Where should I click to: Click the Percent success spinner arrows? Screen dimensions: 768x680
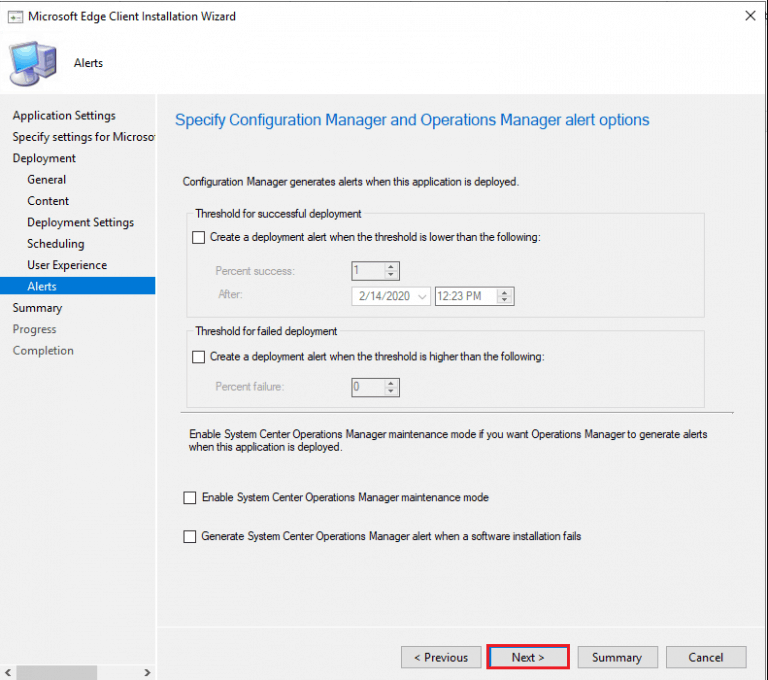[391, 271]
